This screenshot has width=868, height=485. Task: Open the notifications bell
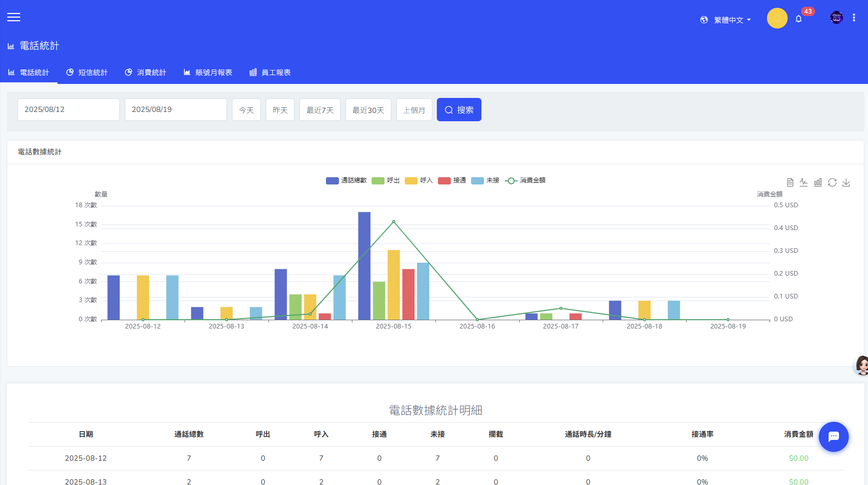[799, 19]
